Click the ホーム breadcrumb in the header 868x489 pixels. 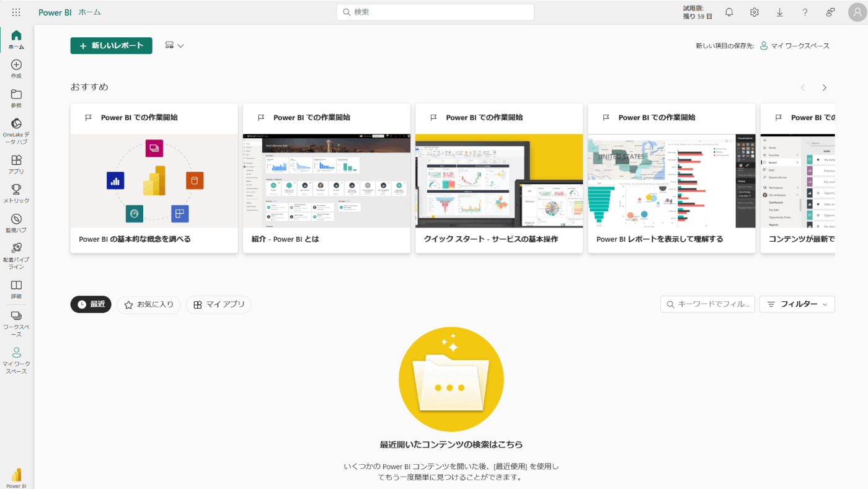point(89,12)
